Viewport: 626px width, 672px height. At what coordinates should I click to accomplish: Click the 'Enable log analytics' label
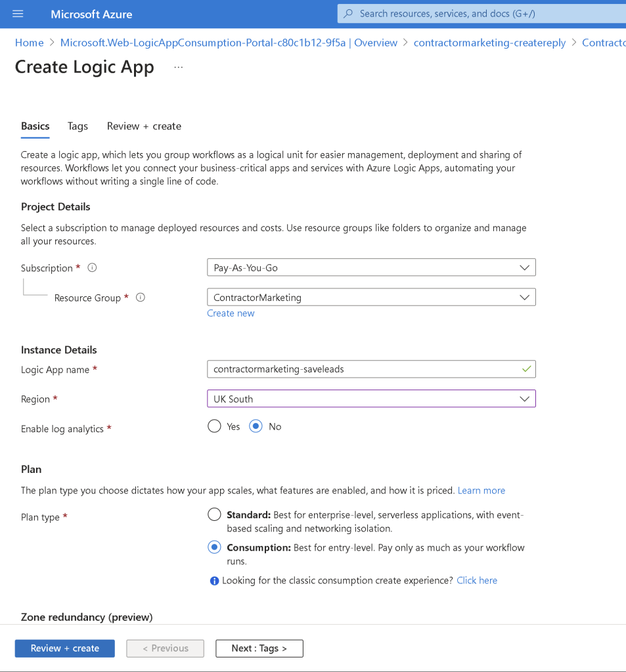(x=62, y=428)
